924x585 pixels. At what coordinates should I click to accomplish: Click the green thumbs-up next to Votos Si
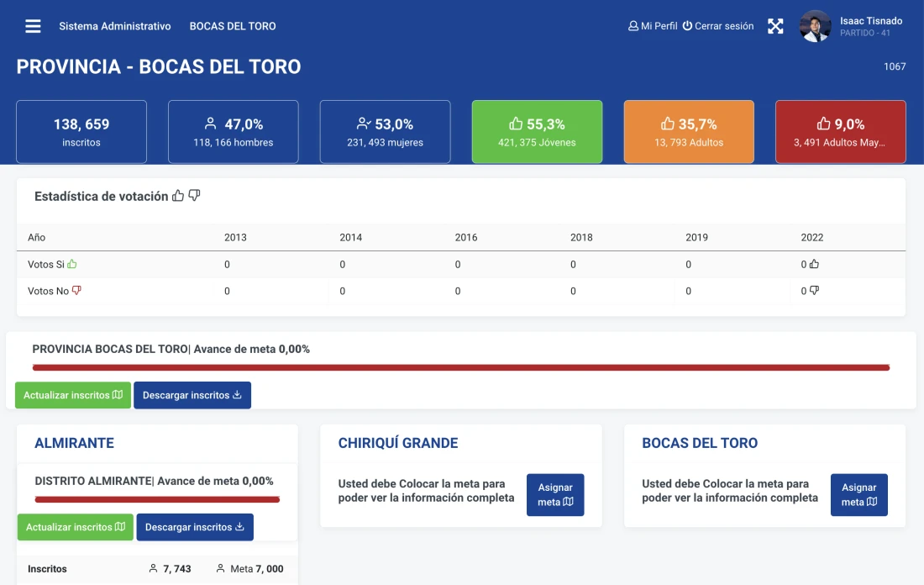coord(72,264)
